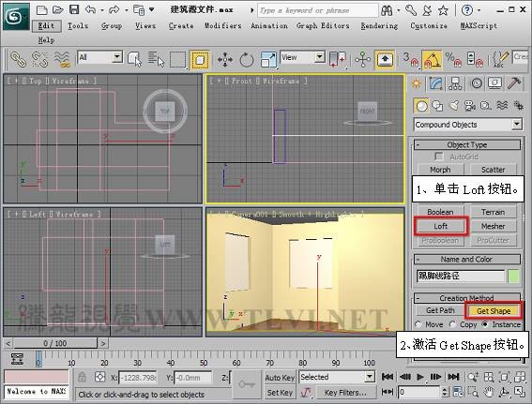Toggle the selection lock padlock
Screen dimensions: 532x404
pos(83,377)
